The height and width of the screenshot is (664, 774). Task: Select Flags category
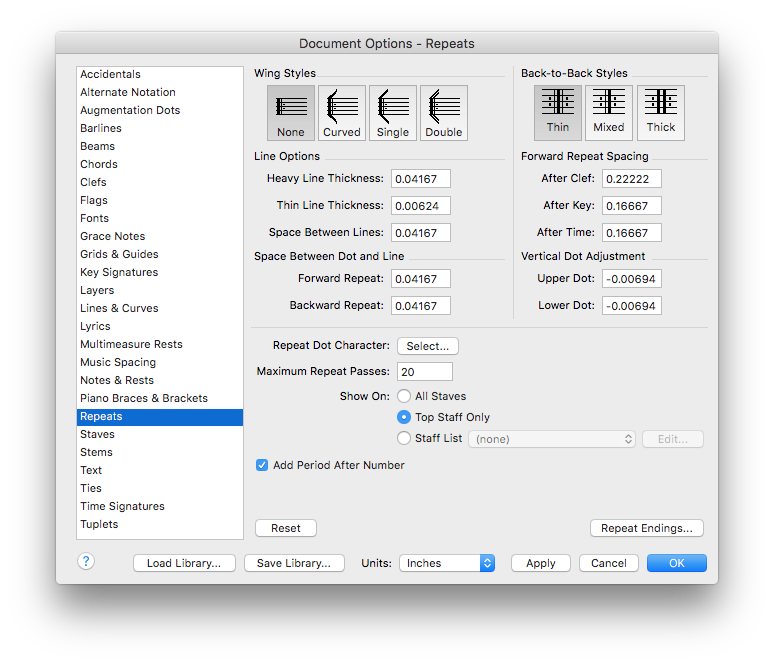point(159,200)
